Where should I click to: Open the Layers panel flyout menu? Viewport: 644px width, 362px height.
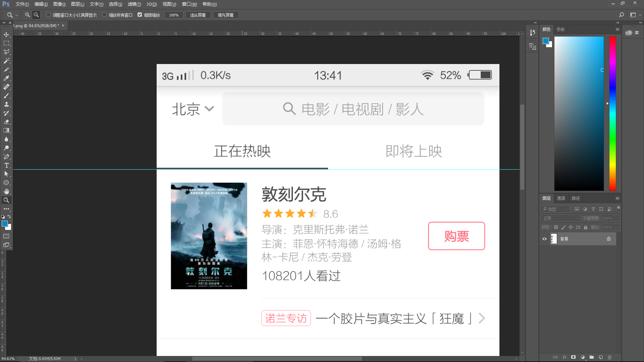(x=617, y=198)
